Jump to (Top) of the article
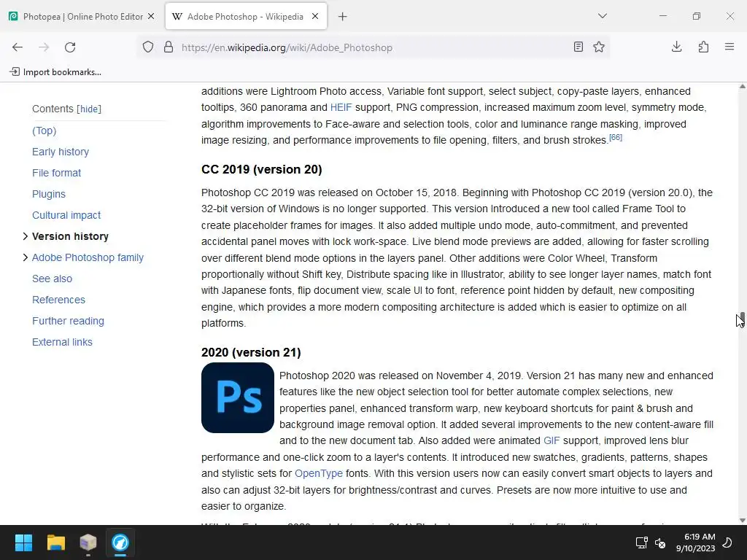Viewport: 747px width, 560px height. [44, 131]
